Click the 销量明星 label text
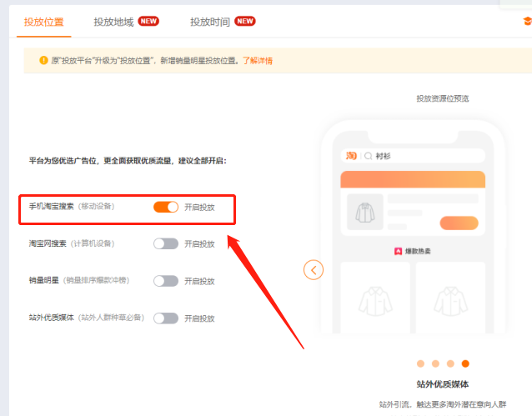 click(x=43, y=280)
